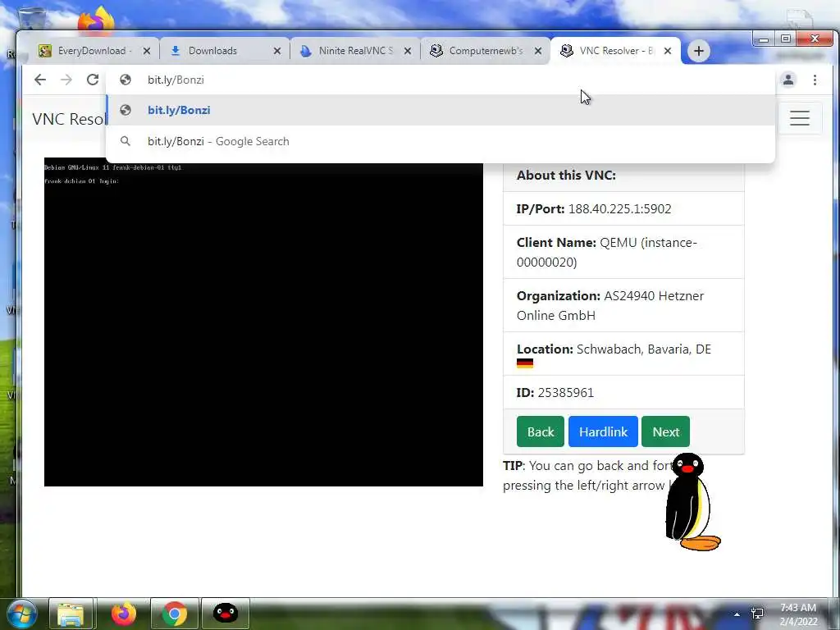
Task: Open Firefox from the taskbar
Action: (124, 614)
